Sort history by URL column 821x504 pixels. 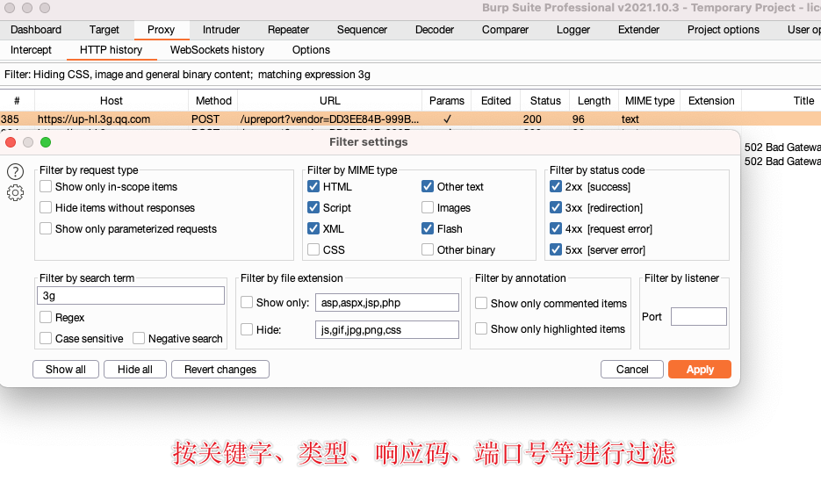tap(330, 100)
